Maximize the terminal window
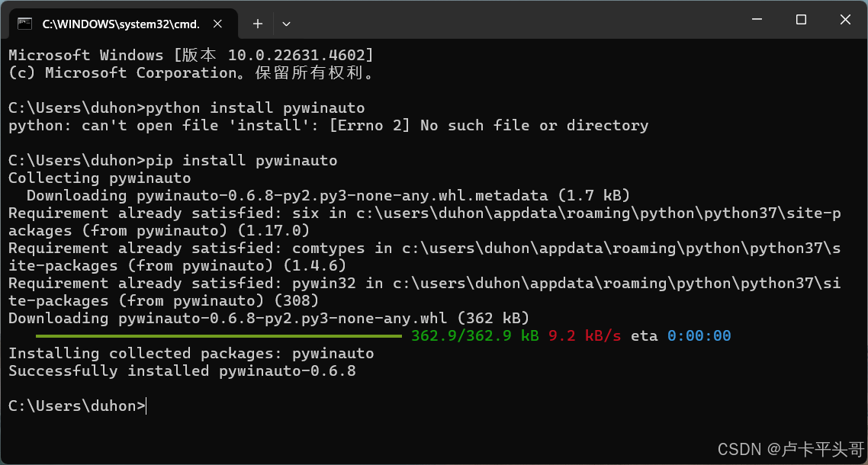Image resolution: width=868 pixels, height=465 pixels. coord(800,19)
